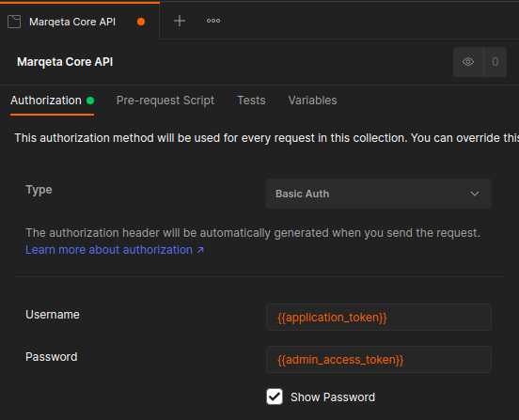
Task: Click the orange unsaved-changes dot on tab
Action: 141,22
